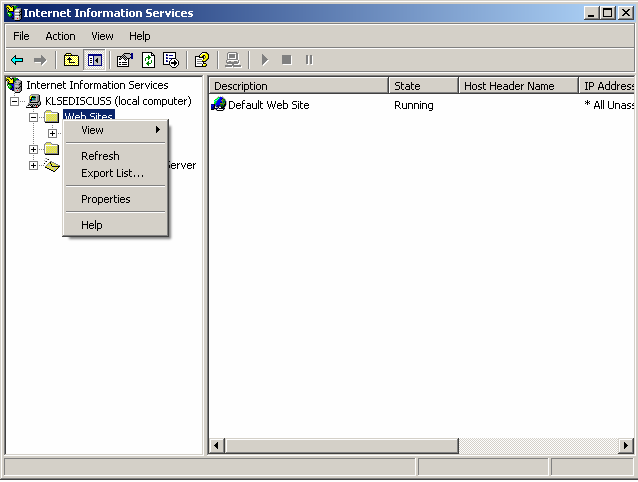Open the Action menu in menu bar
Image resolution: width=638 pixels, height=482 pixels.
60,36
